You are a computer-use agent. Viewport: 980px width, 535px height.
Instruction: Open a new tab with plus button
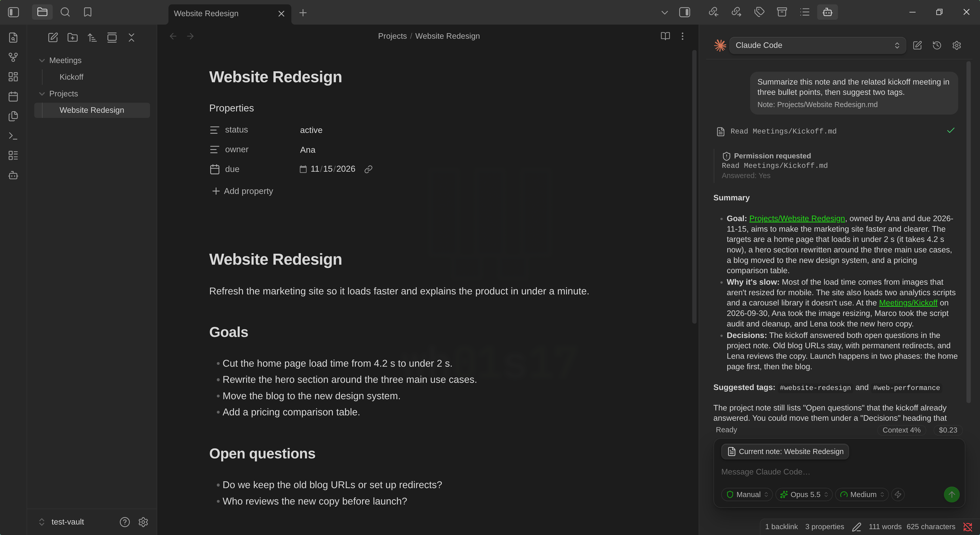coord(303,13)
